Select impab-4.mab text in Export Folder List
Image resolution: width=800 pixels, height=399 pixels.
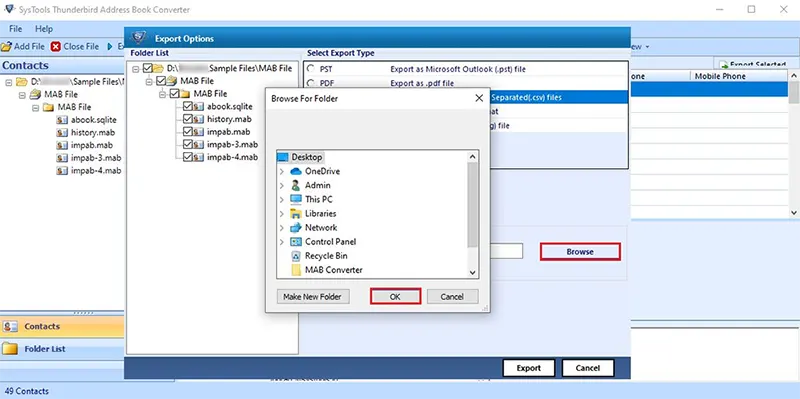232,157
